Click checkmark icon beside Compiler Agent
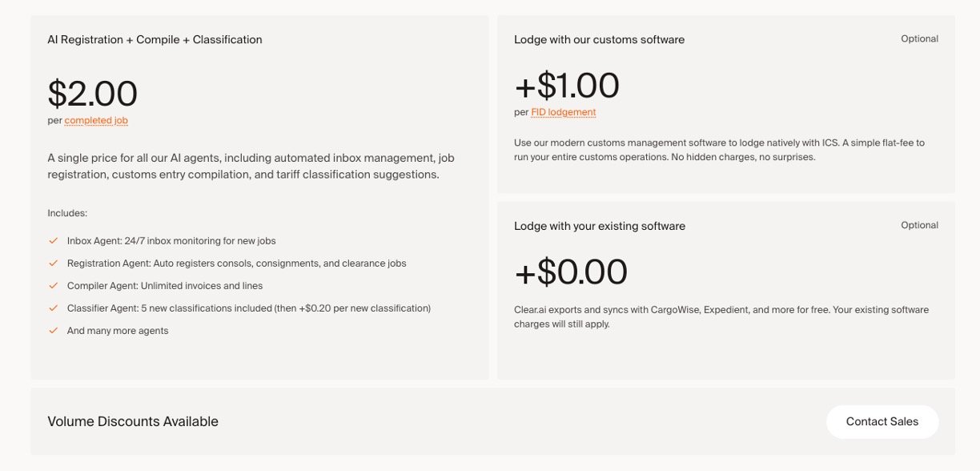Viewport: 980px width, 471px height. click(x=54, y=285)
